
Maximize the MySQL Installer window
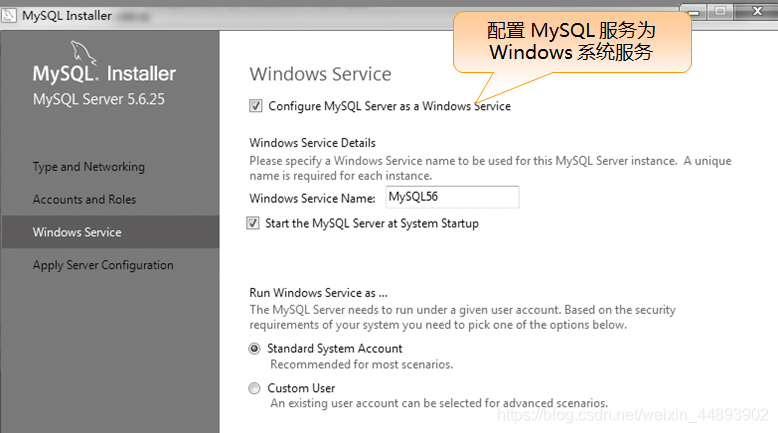720,11
